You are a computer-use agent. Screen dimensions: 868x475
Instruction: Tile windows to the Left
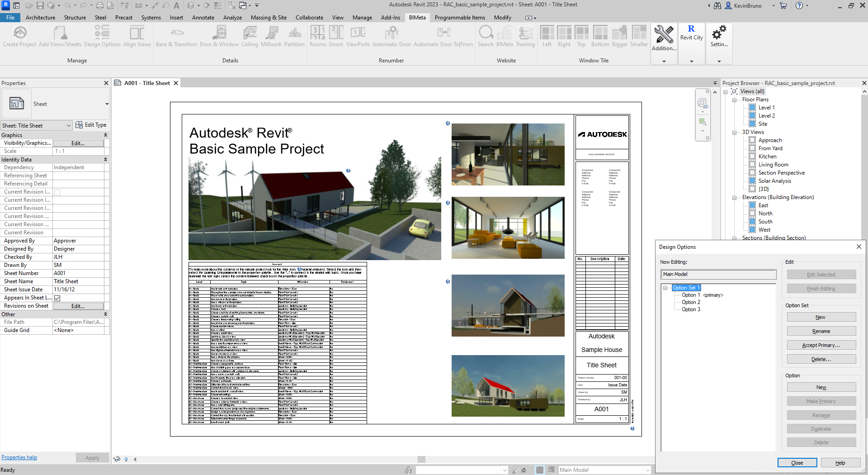[x=547, y=36]
